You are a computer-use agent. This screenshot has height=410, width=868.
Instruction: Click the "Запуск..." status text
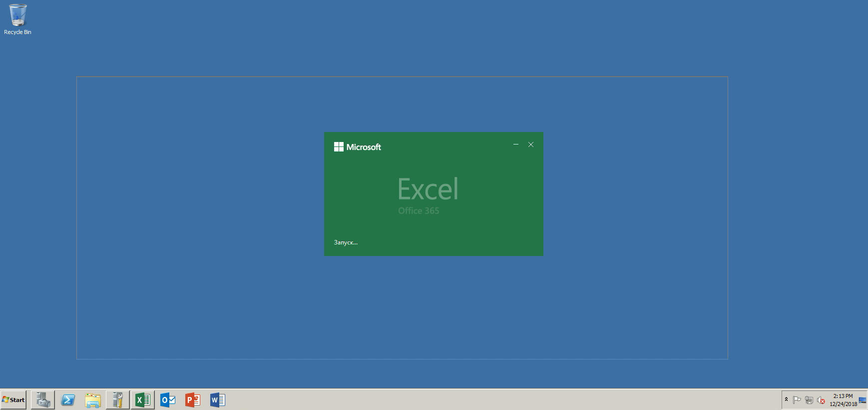[x=346, y=242]
